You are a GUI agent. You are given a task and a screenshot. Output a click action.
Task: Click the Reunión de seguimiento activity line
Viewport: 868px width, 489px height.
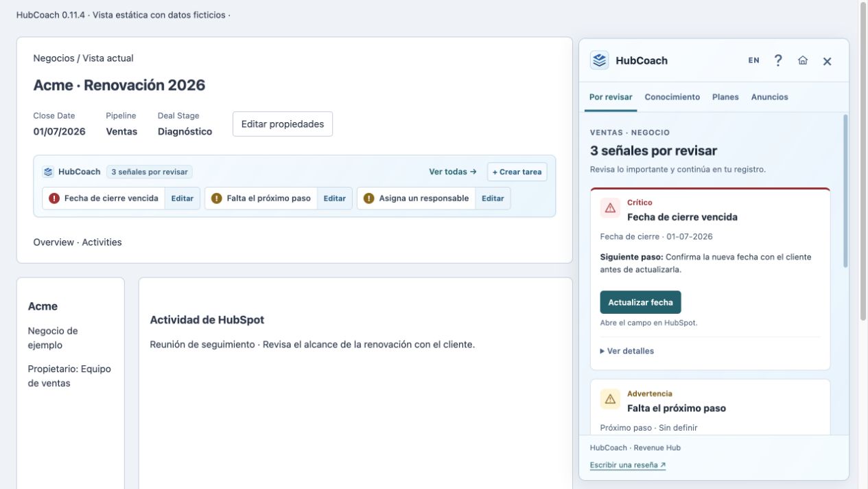pyautogui.click(x=312, y=344)
